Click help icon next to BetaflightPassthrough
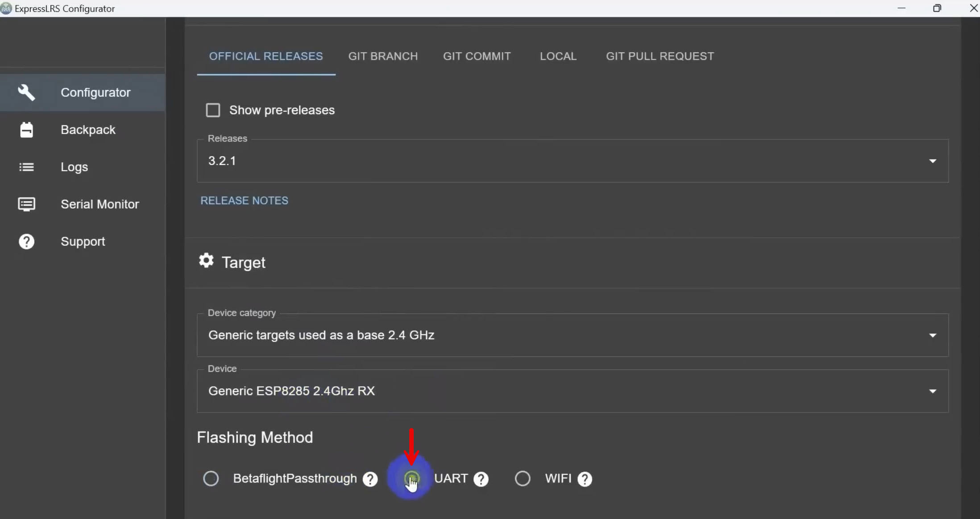 (370, 479)
